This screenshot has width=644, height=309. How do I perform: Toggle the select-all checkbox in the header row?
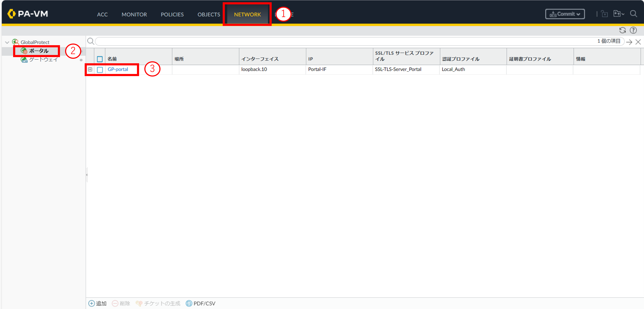(x=100, y=59)
